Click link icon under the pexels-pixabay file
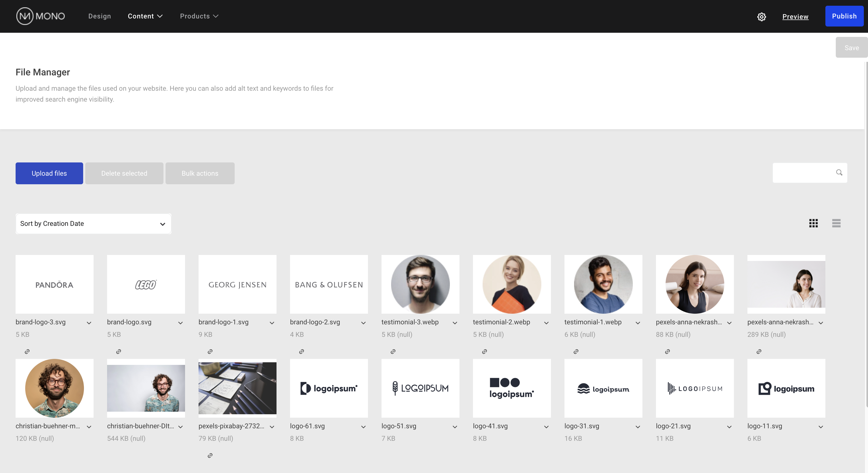Image resolution: width=868 pixels, height=473 pixels. (x=210, y=456)
